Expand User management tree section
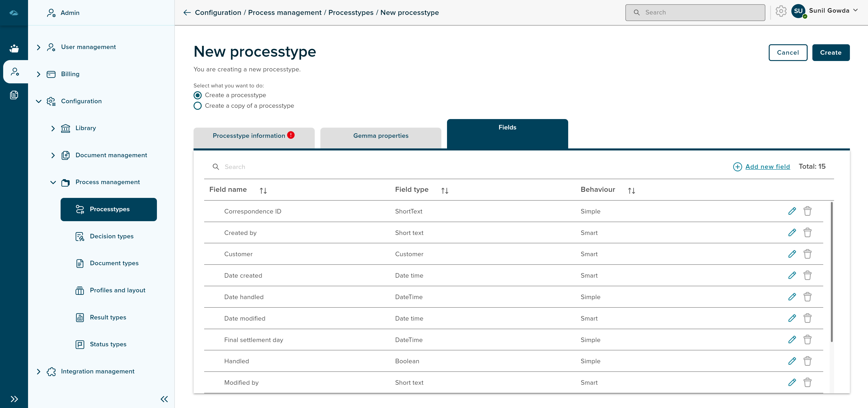This screenshot has height=408, width=868. [39, 47]
